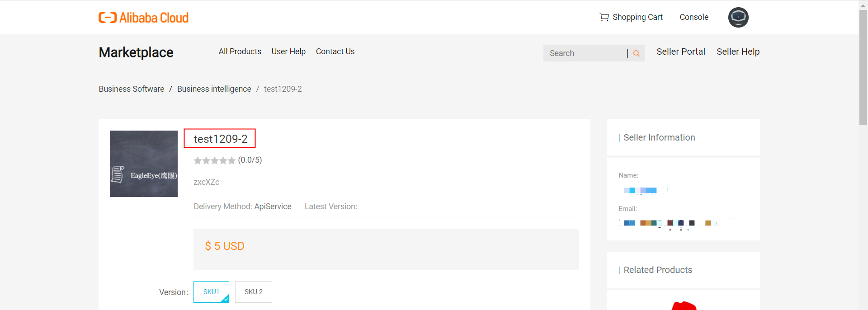Click the test1209-2 product title
Screen dimensions: 868x310
tap(220, 139)
